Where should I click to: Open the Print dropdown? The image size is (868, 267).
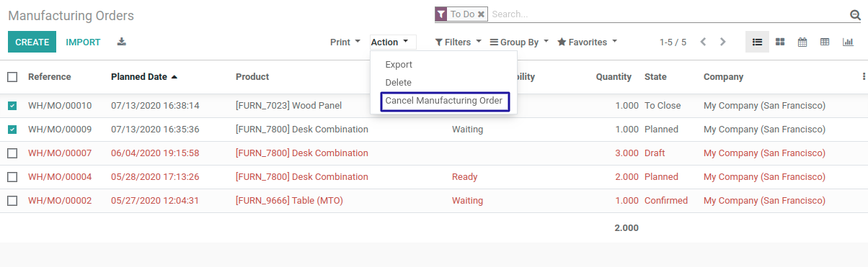[x=345, y=42]
